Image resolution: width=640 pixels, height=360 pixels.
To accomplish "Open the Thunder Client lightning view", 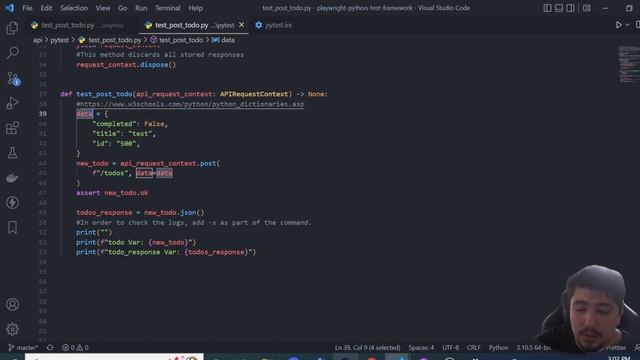I will tap(12, 202).
